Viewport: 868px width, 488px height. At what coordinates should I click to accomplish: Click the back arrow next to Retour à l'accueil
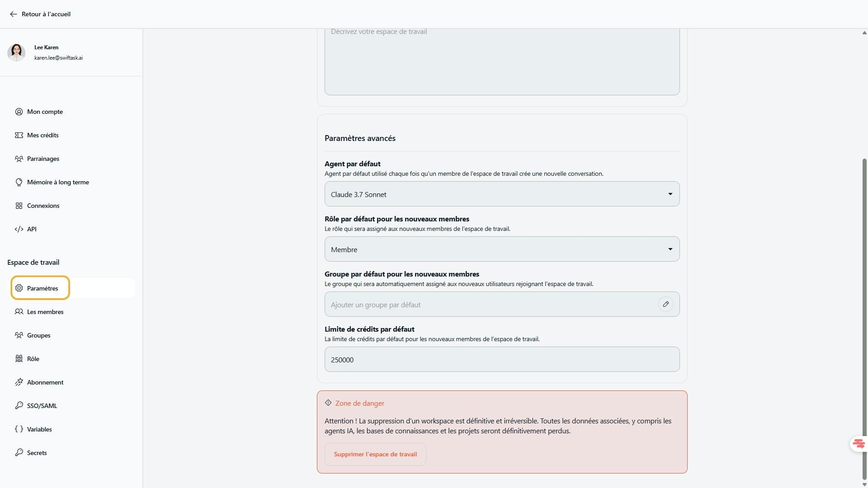coord(13,14)
